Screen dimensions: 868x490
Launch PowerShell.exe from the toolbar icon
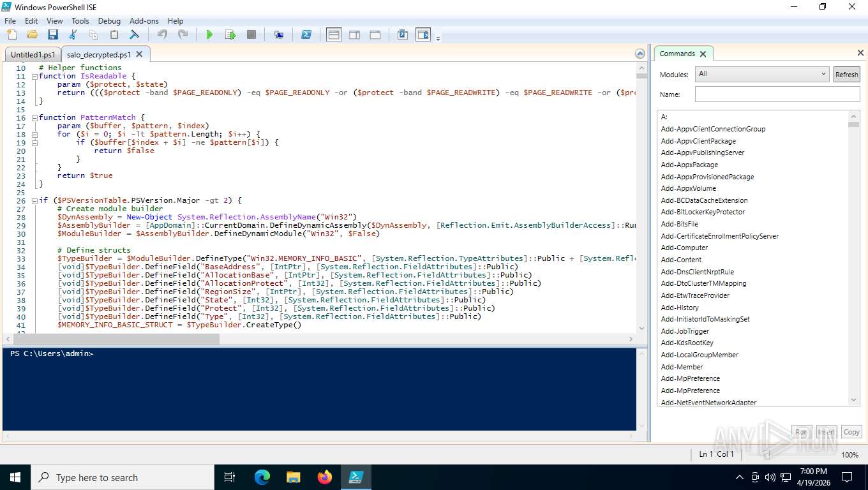pyautogui.click(x=306, y=34)
